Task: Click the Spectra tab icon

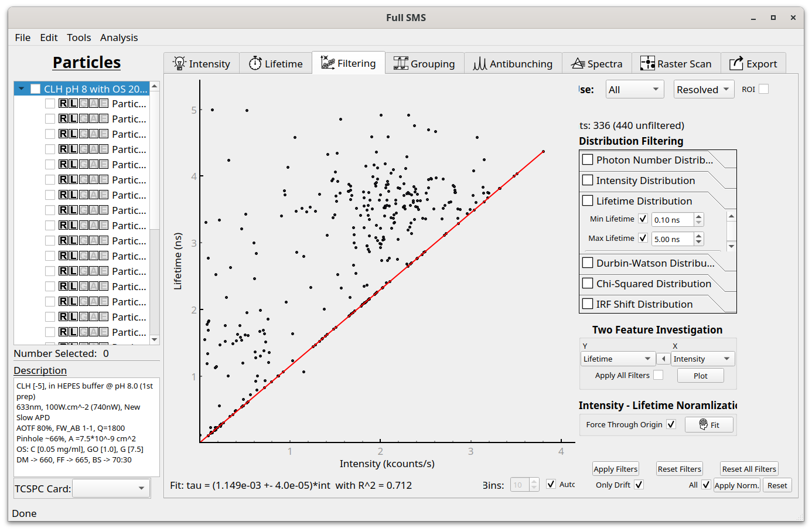Action: (x=578, y=63)
